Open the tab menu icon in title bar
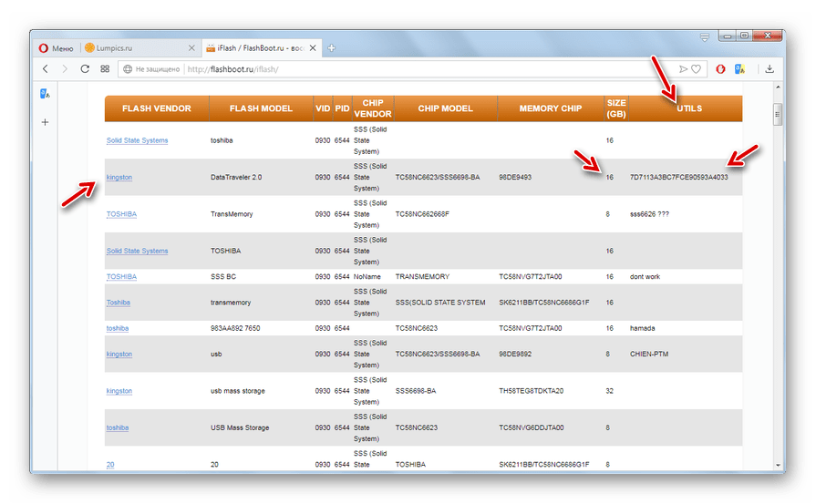The height and width of the screenshot is (504, 816). [705, 37]
